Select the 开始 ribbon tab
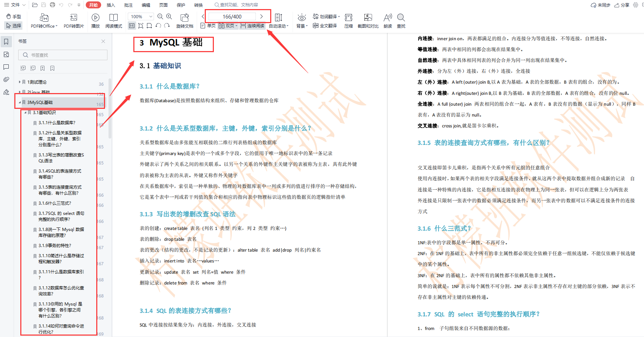The width and height of the screenshot is (644, 337). [x=93, y=5]
